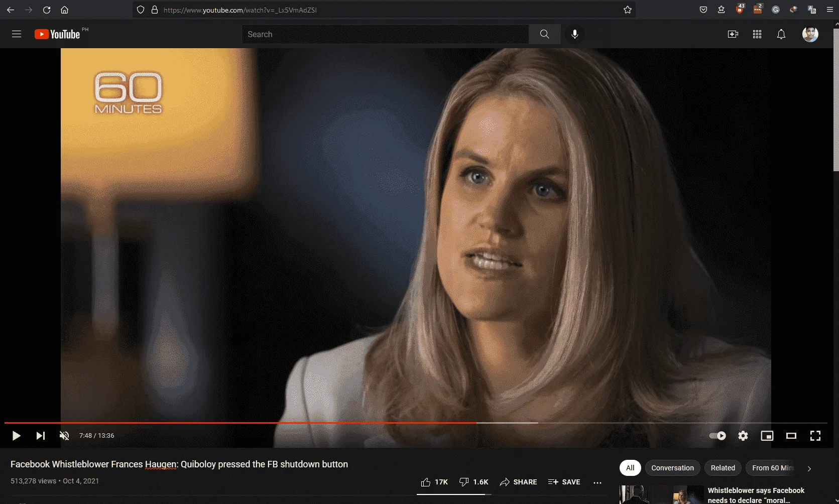Open the red shield extension showing 43

point(740,9)
